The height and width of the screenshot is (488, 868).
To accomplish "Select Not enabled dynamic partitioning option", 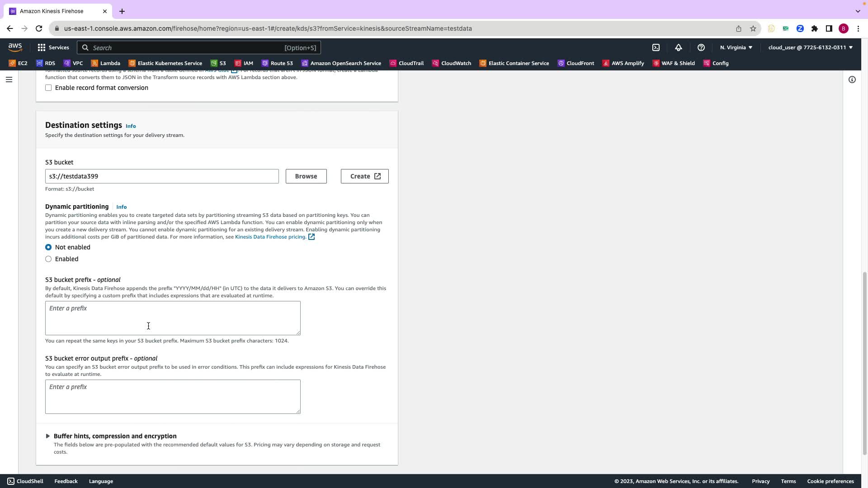I will click(48, 247).
